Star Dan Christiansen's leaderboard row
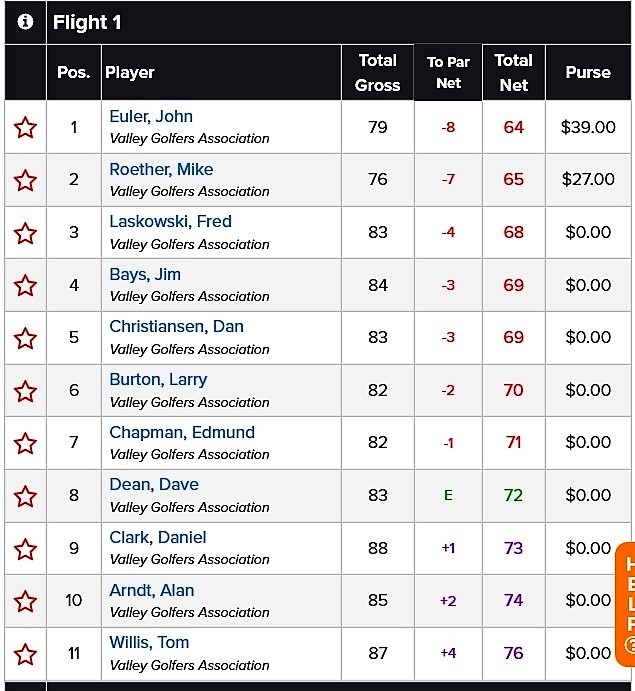Image resolution: width=635 pixels, height=691 pixels. point(25,338)
